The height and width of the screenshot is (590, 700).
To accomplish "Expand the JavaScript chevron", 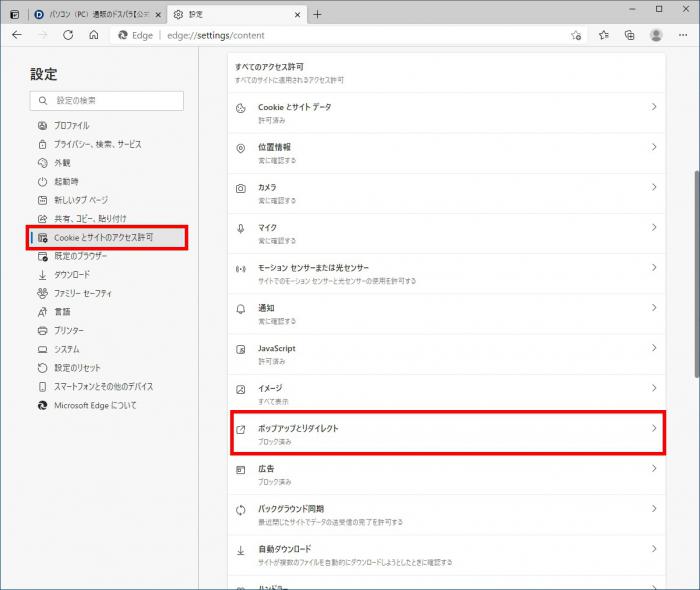I will point(654,348).
